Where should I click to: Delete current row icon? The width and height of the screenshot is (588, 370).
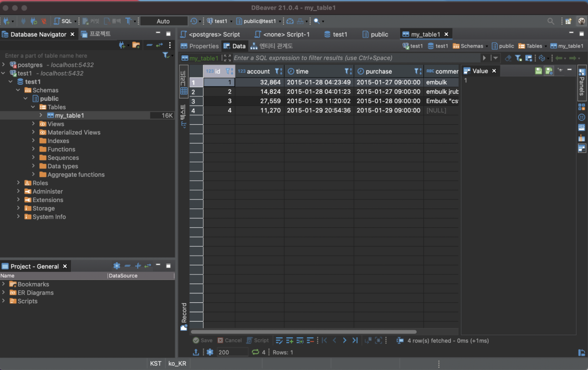310,340
